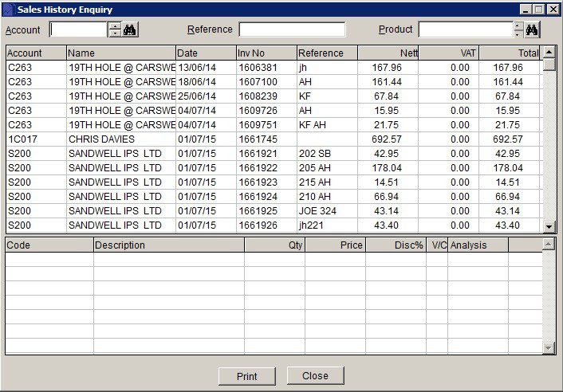Sort by the Name column header
Viewport: 563px width, 392px height.
(x=121, y=53)
